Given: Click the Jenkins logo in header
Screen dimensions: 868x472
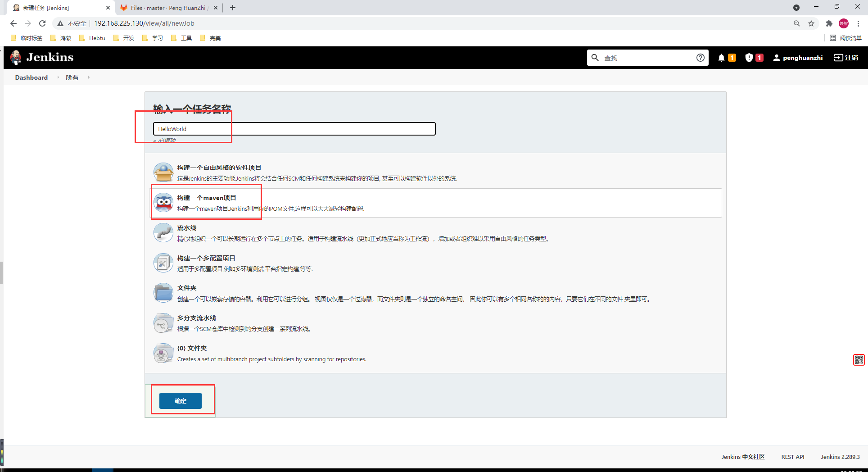Looking at the screenshot, I should click(42, 58).
